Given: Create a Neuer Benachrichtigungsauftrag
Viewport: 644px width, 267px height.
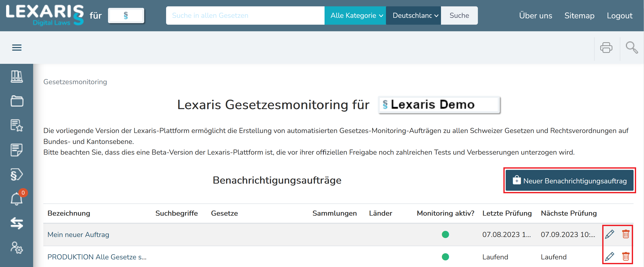Looking at the screenshot, I should [x=570, y=181].
